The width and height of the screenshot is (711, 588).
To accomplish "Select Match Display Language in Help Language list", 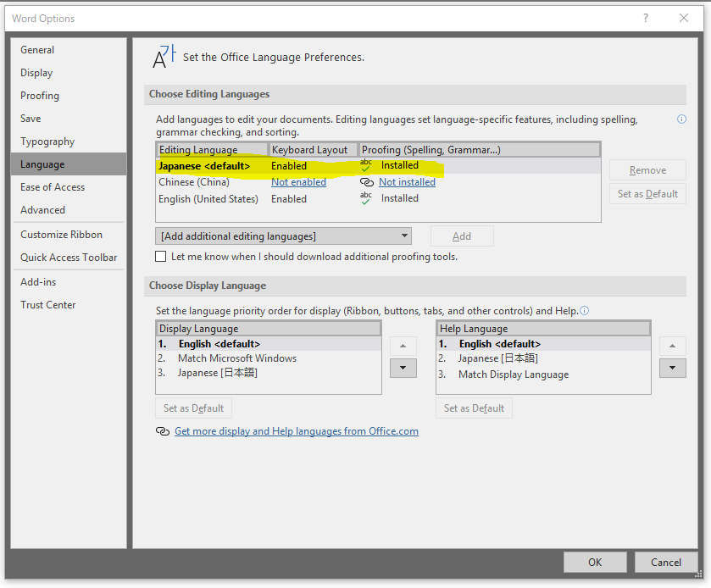I will [543, 374].
